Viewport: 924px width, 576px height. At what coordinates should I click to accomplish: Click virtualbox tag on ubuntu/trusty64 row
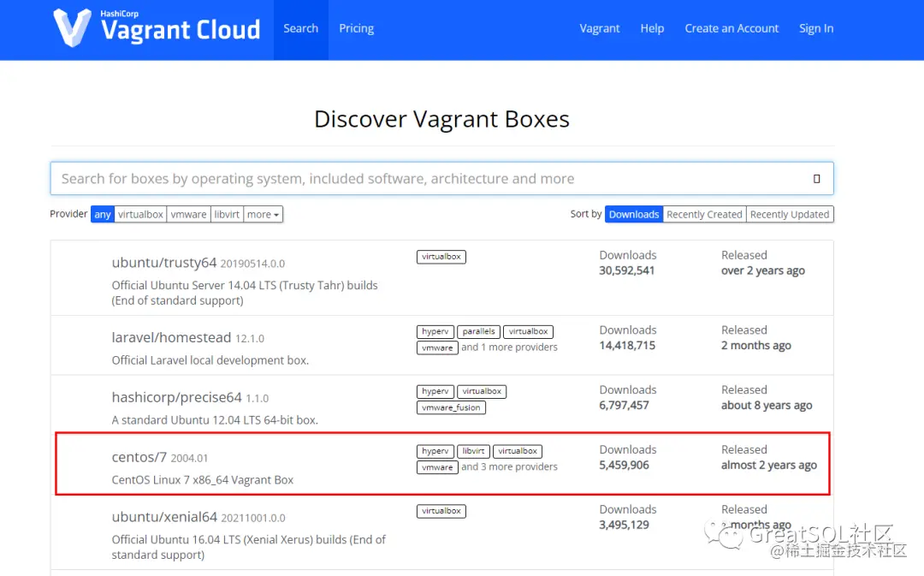click(x=441, y=257)
